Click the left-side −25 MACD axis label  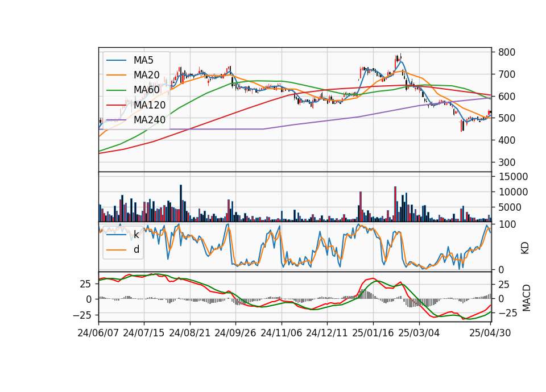[x=82, y=315]
